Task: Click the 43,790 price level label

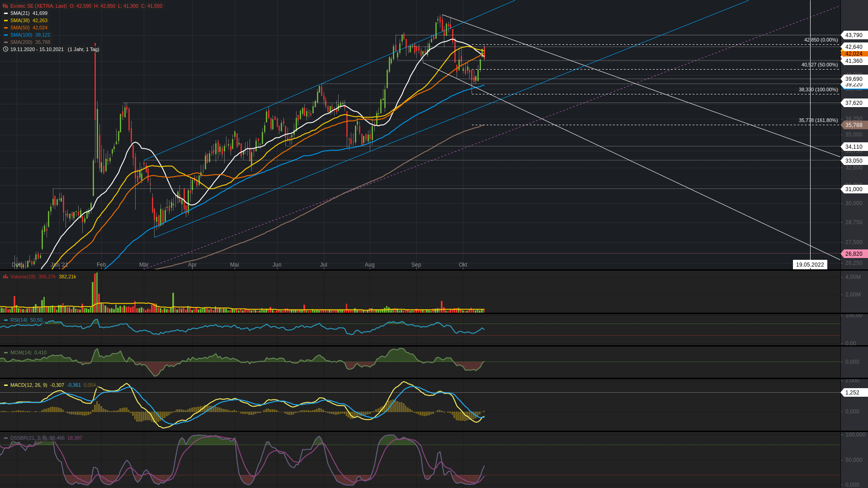Action: point(854,35)
